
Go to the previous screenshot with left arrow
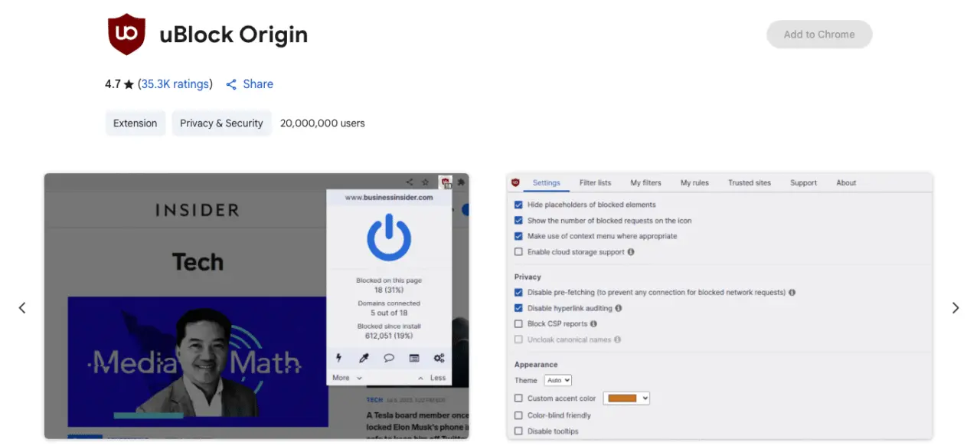[x=22, y=307]
